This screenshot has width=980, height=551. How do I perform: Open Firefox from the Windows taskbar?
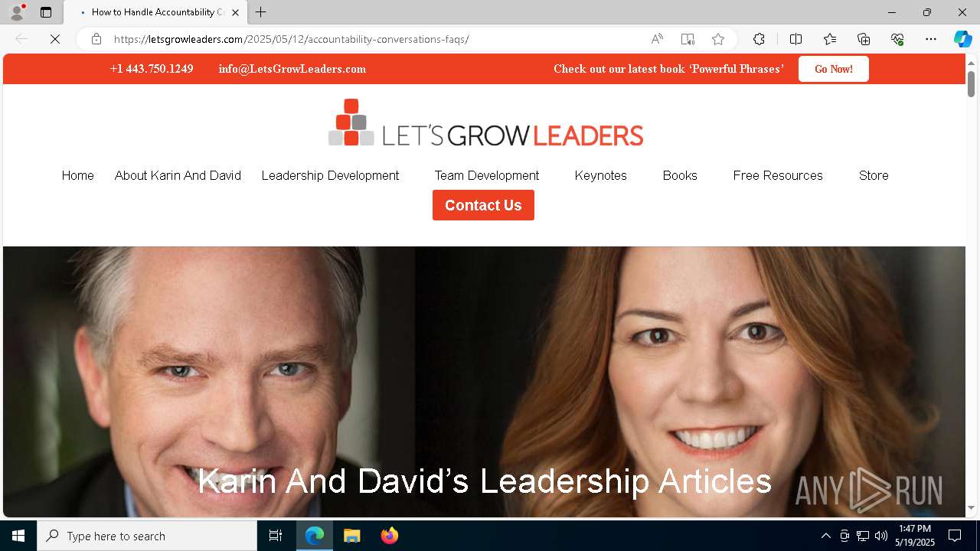click(390, 536)
